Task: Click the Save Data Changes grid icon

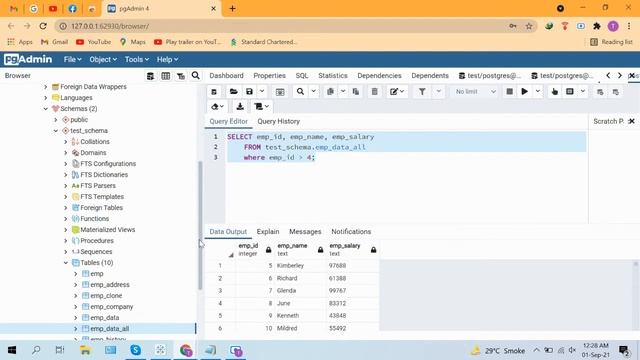Action: 280,92
